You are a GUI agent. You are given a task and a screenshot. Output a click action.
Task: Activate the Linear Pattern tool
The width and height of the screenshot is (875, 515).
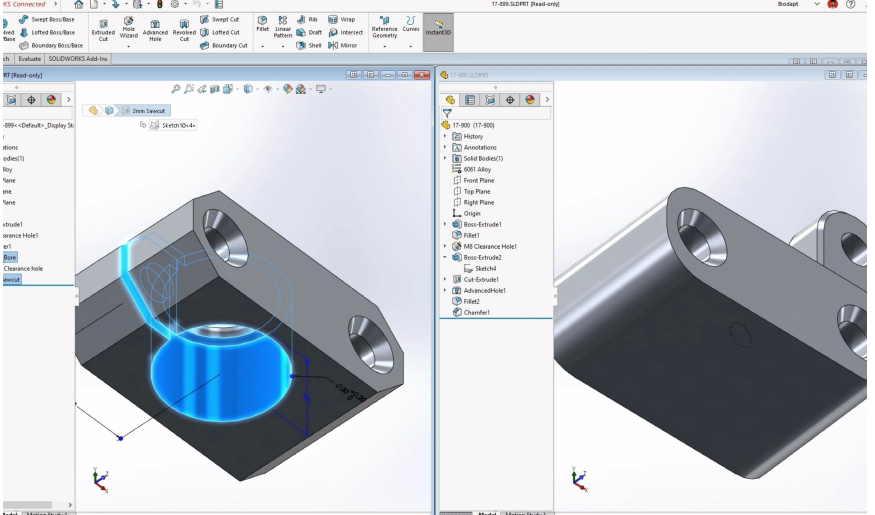[x=283, y=28]
